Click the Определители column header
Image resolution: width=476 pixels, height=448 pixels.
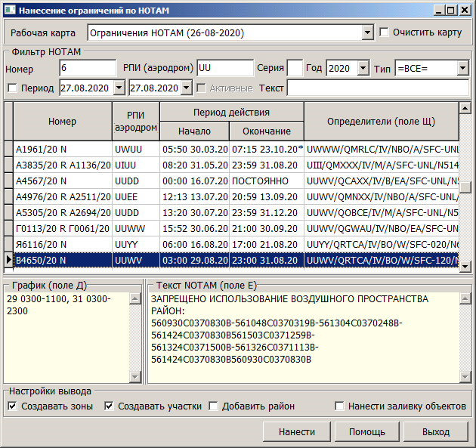(381, 121)
